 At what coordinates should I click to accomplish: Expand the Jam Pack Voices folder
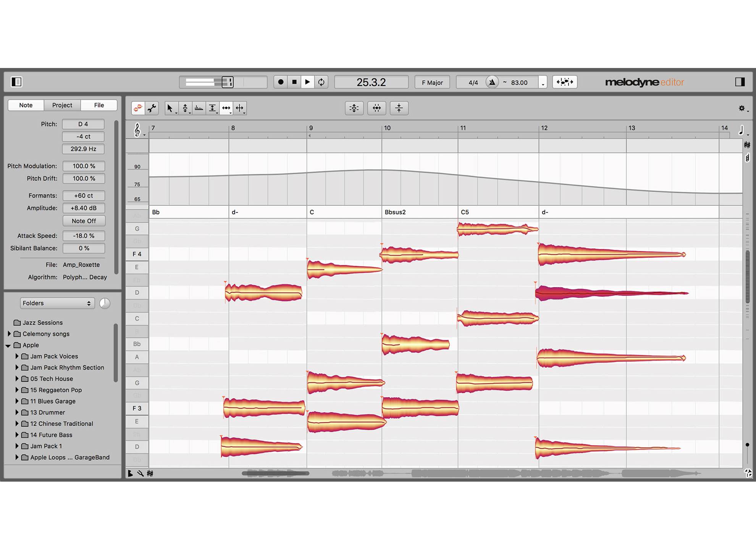pyautogui.click(x=17, y=356)
